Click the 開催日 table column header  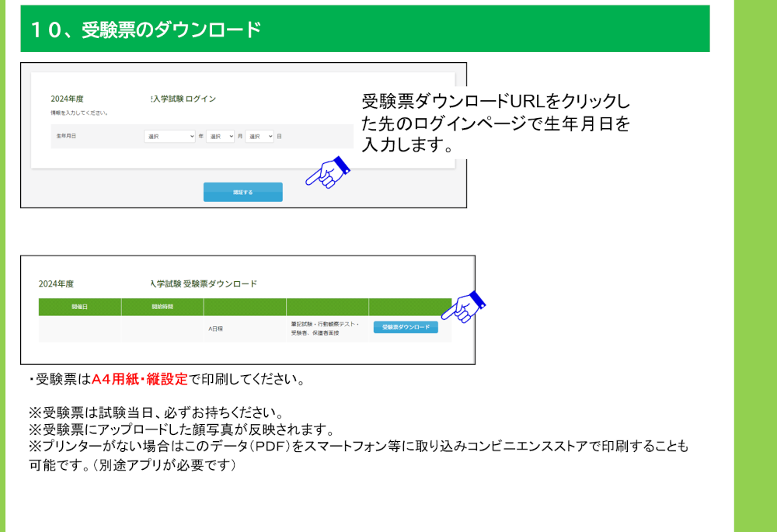[79, 307]
